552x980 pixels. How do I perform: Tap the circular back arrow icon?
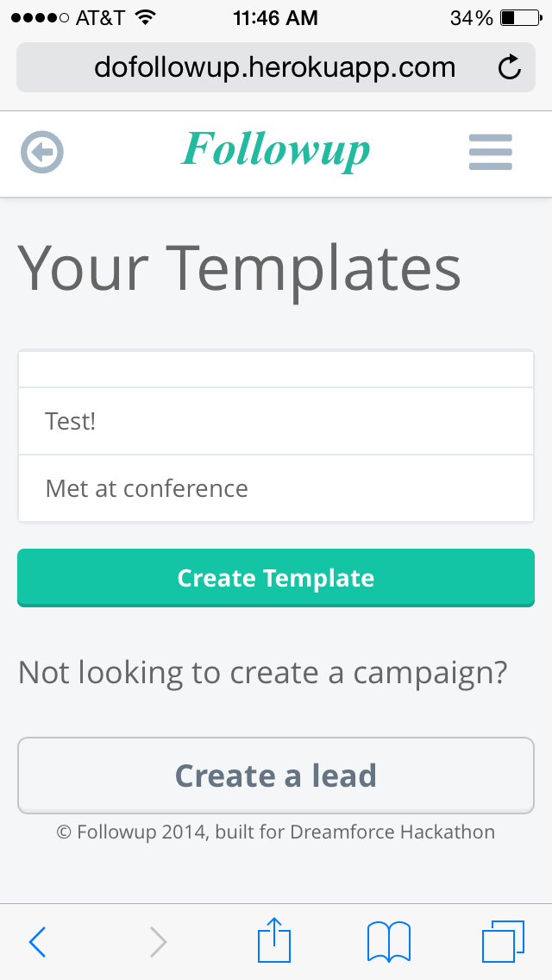[x=42, y=153]
